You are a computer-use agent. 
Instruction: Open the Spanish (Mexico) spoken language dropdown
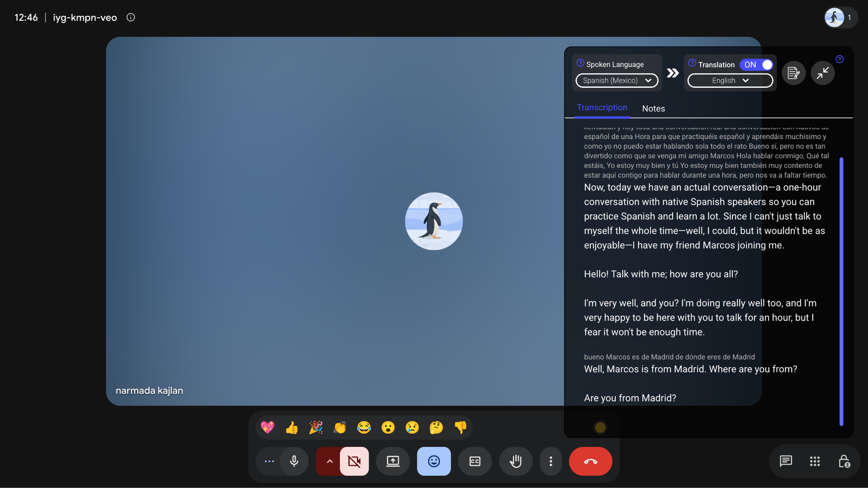(617, 81)
